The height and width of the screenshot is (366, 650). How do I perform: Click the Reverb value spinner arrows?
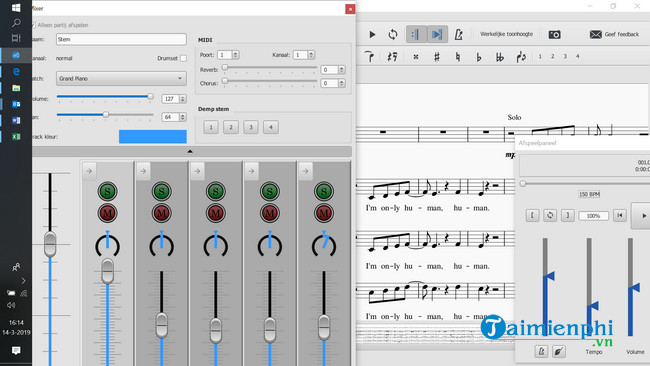click(x=342, y=70)
